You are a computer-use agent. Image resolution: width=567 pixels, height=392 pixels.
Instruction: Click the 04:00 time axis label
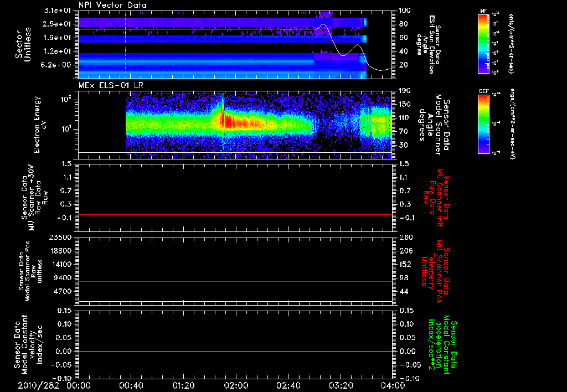coord(393,385)
